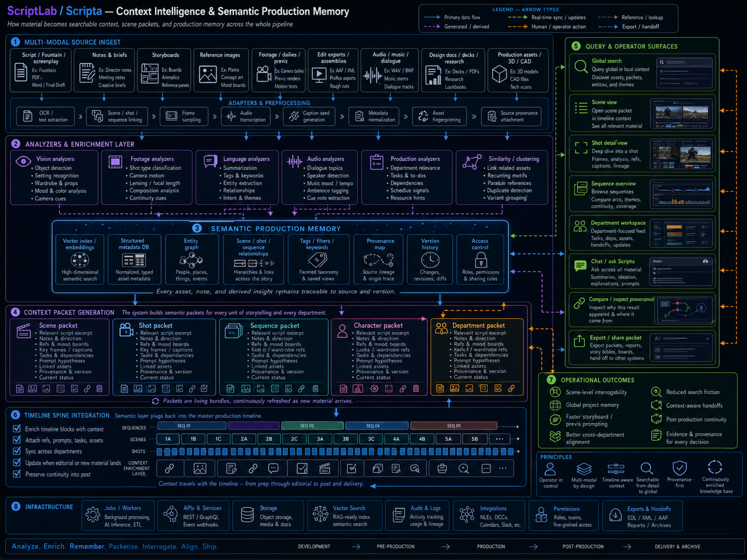
Task: Click the PRE-PRODUCTION pipeline stage
Action: point(396,546)
